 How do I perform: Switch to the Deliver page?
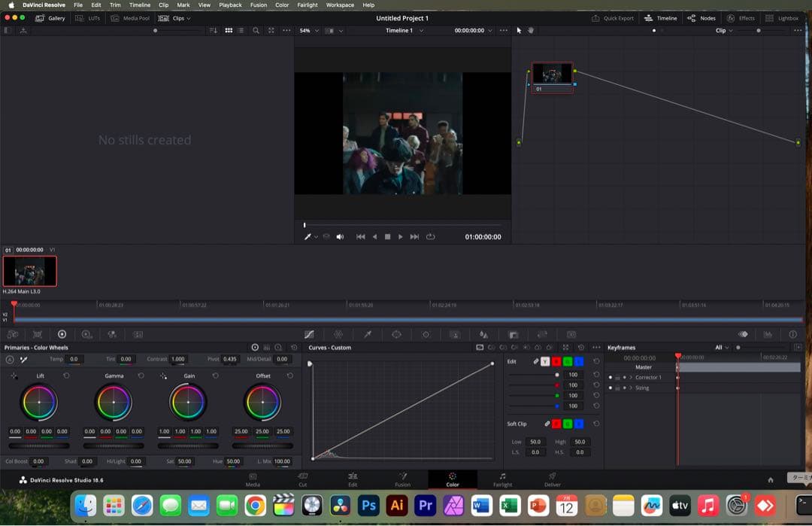pos(552,479)
